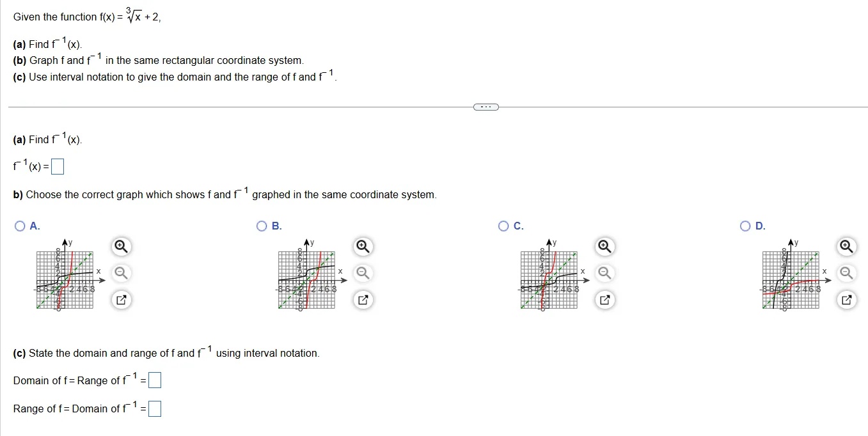
Task: Click the zoom in icon beside graph A
Action: [121, 246]
